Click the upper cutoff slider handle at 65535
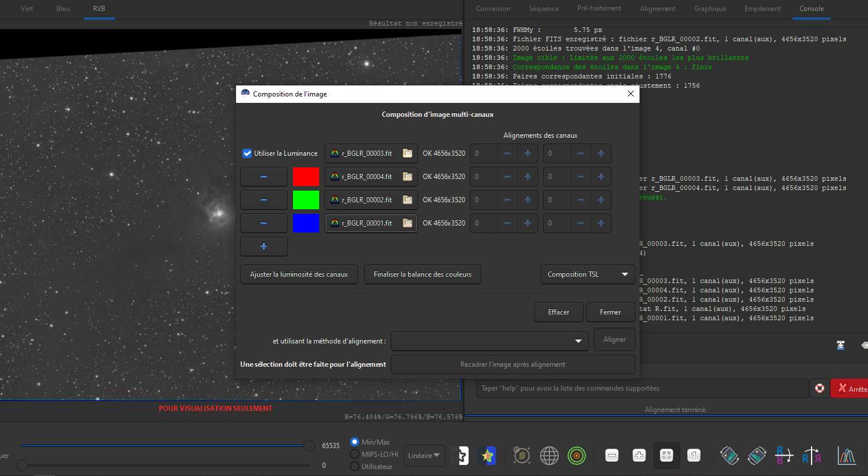 pyautogui.click(x=309, y=446)
